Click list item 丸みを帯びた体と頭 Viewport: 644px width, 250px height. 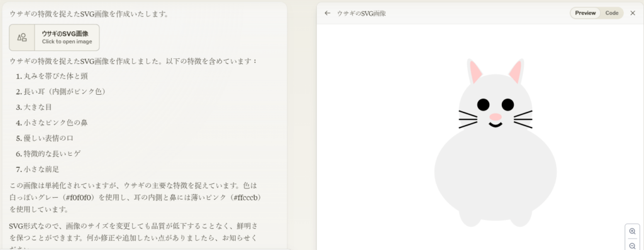[x=56, y=77]
